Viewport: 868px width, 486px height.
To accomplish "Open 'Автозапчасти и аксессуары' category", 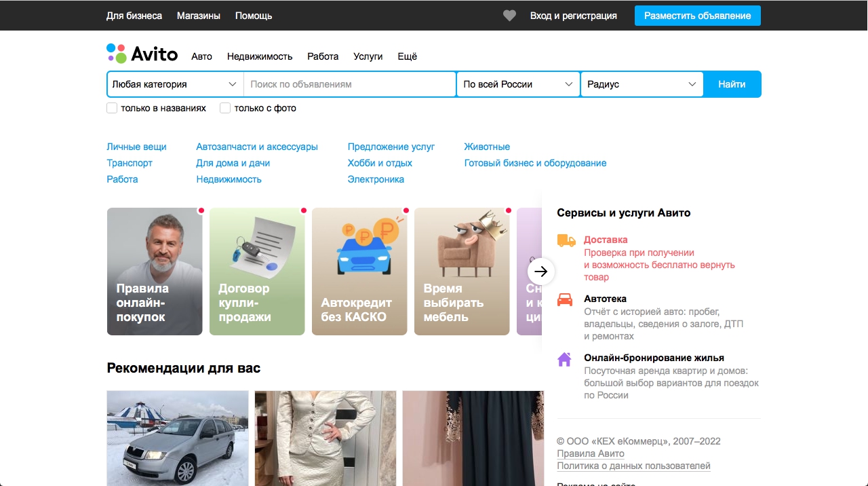I will click(x=257, y=147).
